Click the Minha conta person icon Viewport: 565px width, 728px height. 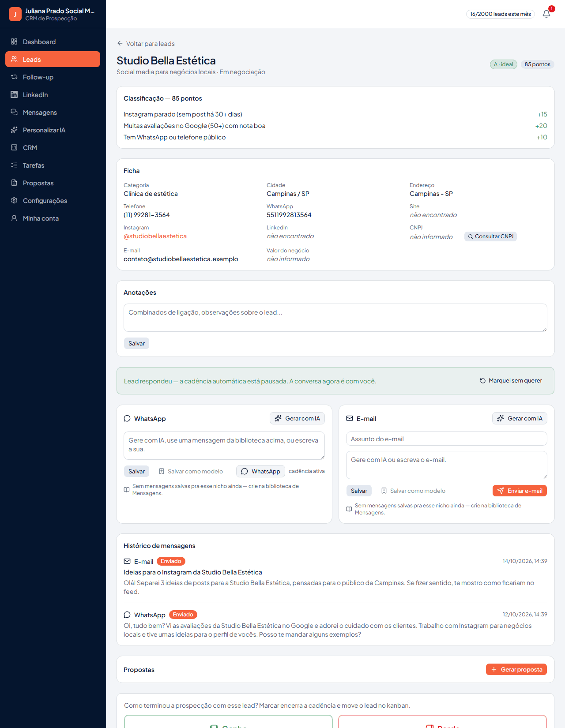click(14, 218)
